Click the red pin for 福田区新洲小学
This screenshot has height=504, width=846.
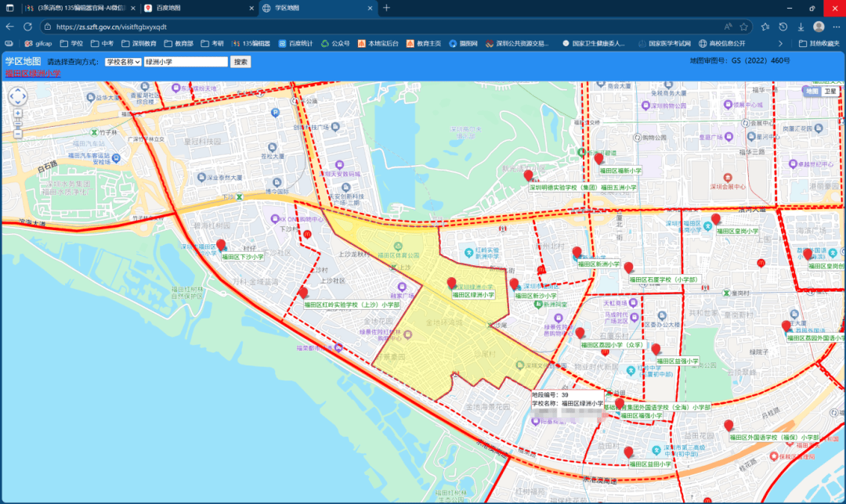click(577, 253)
